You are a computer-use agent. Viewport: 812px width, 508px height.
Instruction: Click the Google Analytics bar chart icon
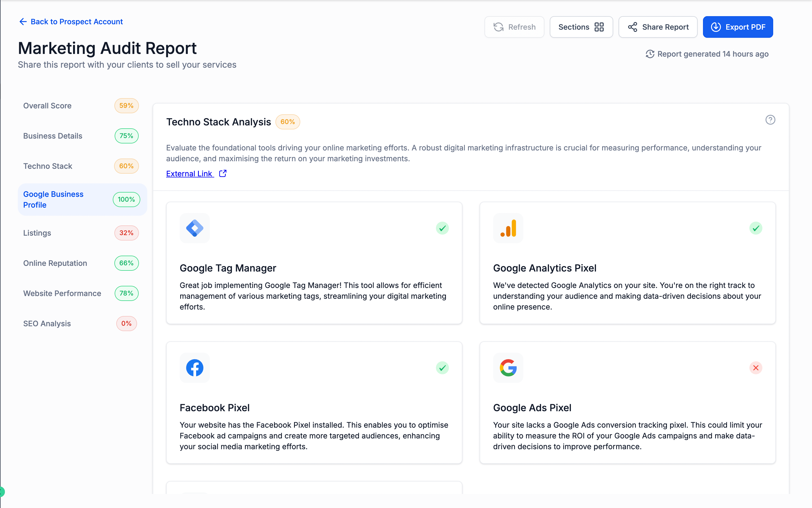click(508, 228)
